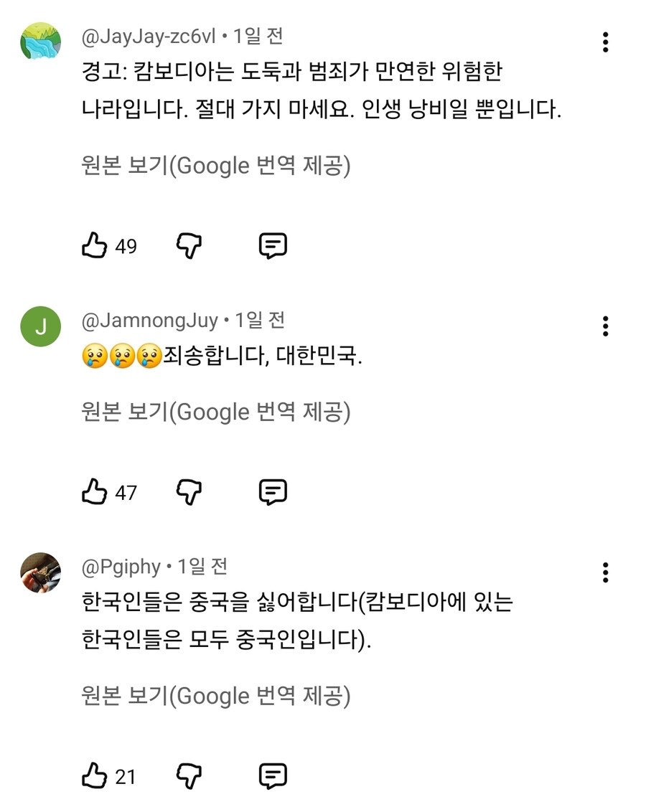Viewport: 646px width, 812px height.
Task: Show original text of @JayJay-zc6vl comment
Action: (216, 166)
